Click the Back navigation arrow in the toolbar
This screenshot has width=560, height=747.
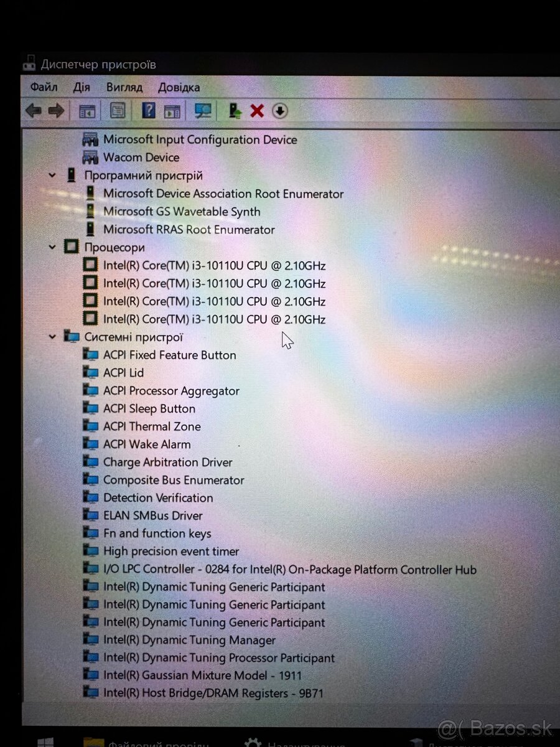(33, 110)
